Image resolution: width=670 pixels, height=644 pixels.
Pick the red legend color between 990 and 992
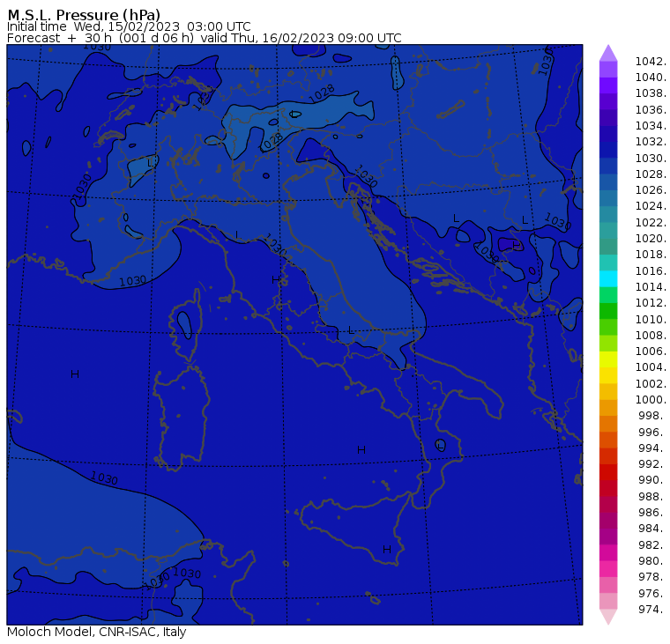tap(608, 472)
